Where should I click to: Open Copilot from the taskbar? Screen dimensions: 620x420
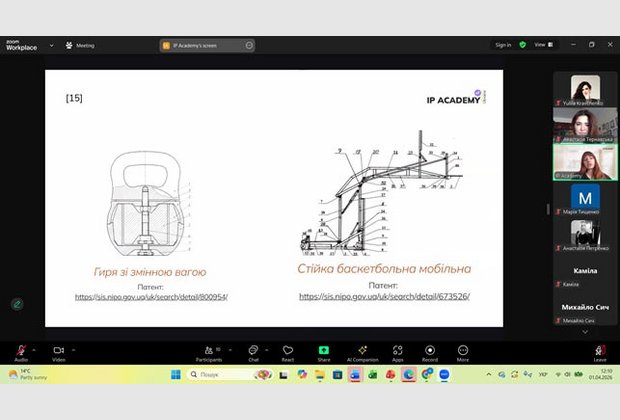(302, 374)
